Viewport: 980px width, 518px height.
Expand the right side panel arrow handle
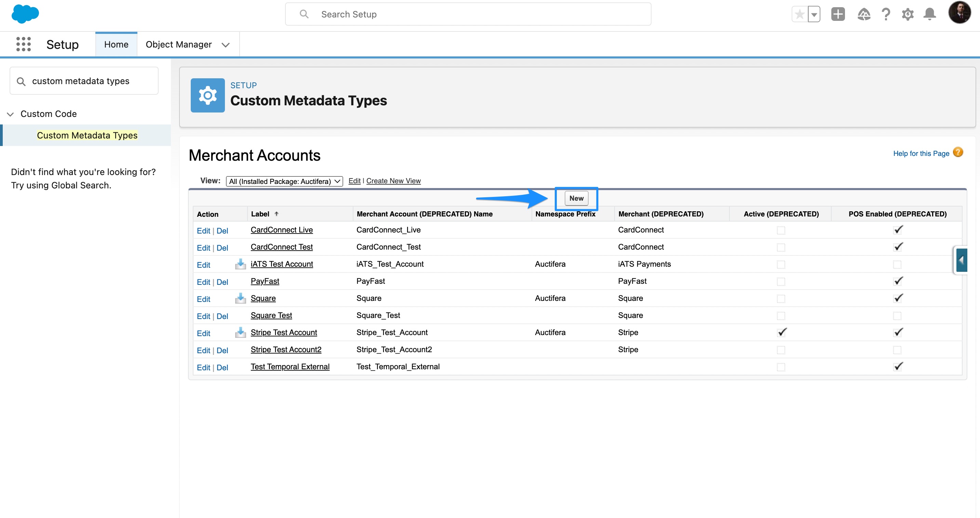(x=961, y=260)
